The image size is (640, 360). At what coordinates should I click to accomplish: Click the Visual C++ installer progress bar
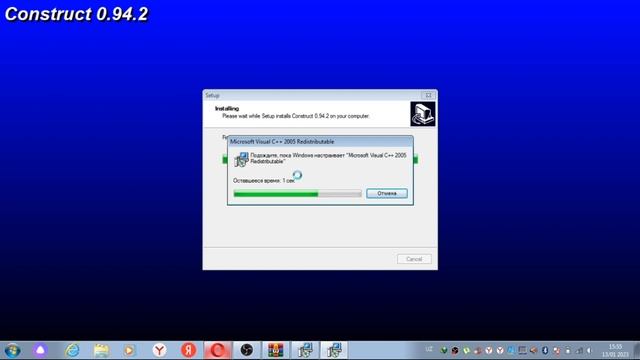[297, 193]
